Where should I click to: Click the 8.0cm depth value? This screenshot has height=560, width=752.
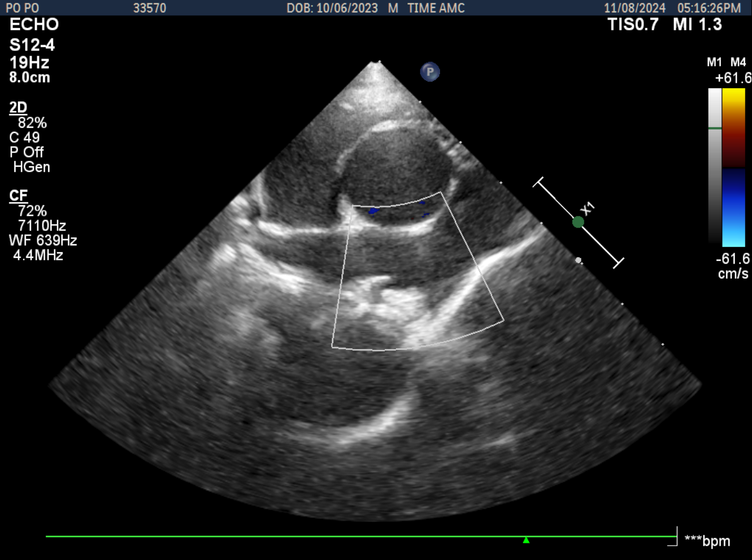click(x=30, y=77)
